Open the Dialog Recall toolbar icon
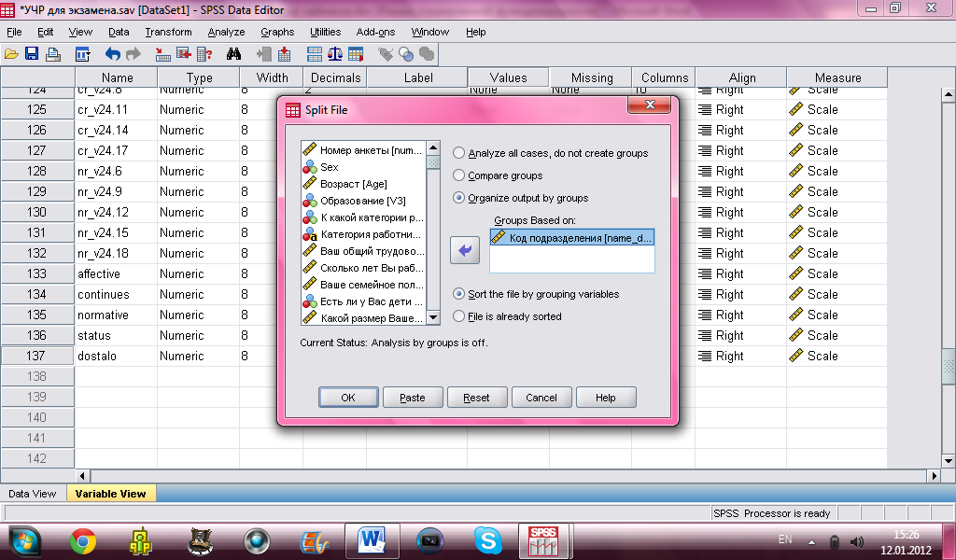 coord(82,54)
